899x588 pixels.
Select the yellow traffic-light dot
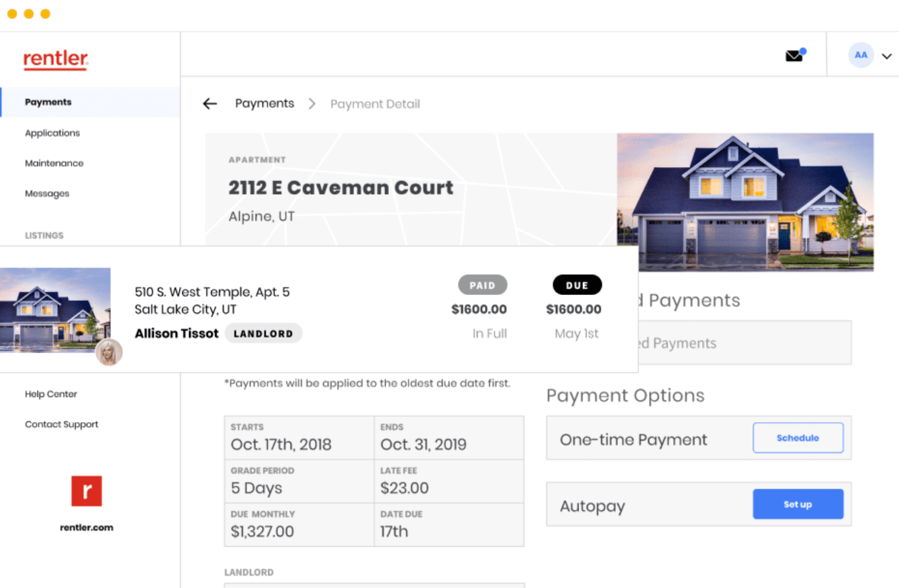point(12,13)
